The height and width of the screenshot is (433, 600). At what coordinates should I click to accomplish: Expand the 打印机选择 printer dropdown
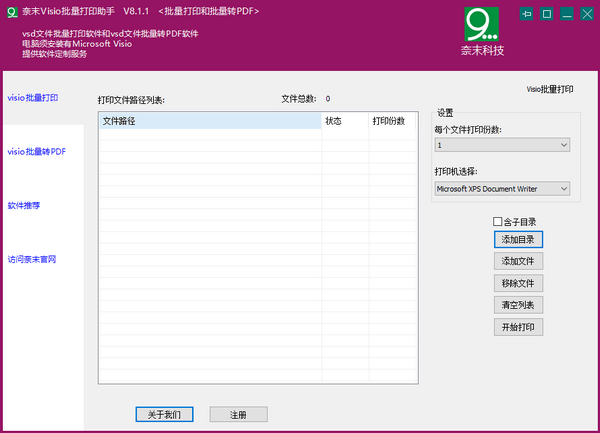[x=502, y=188]
